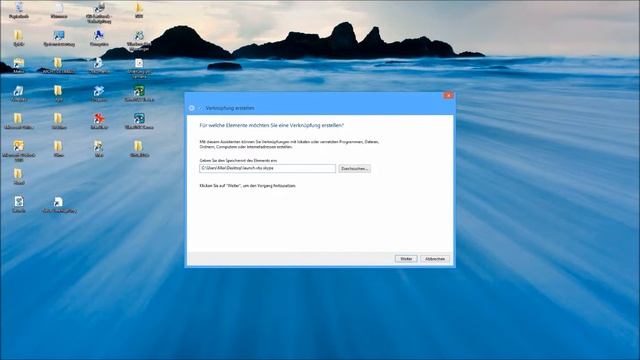Click the Verknüpfung erstellen title text
Screen dimensions: 640x360
230,108
